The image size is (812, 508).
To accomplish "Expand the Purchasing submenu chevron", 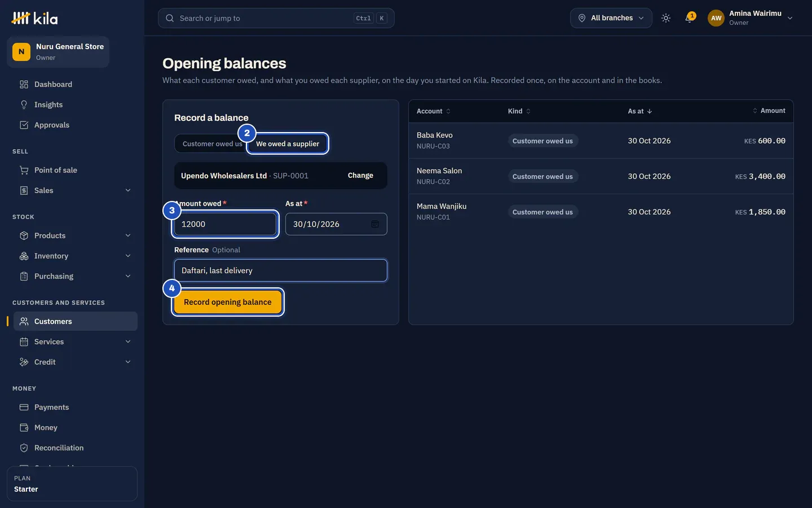I will click(x=128, y=276).
